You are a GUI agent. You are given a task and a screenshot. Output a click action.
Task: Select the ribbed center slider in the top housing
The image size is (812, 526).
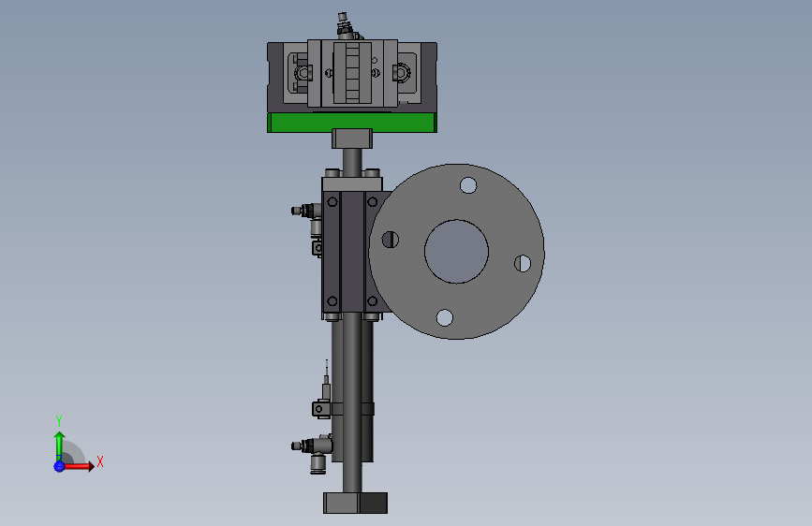point(353,72)
